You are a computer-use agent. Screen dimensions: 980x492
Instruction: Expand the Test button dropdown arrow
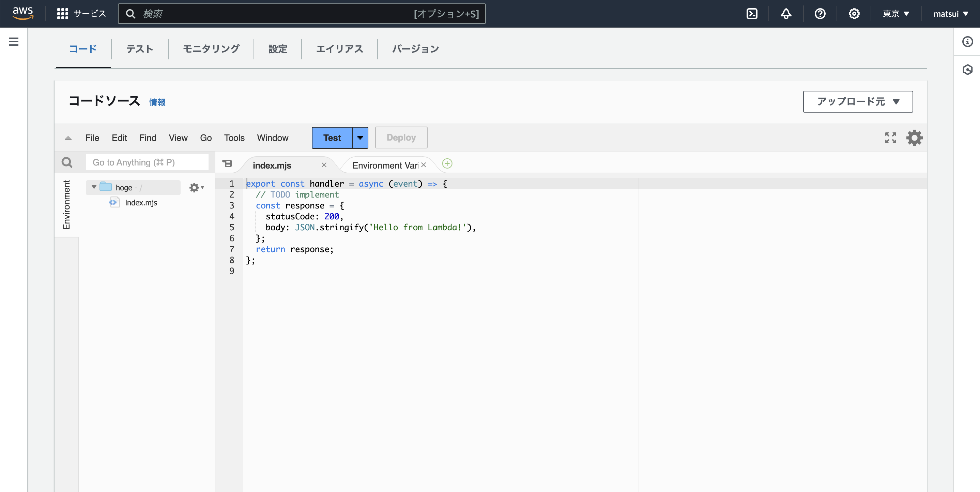(x=360, y=138)
